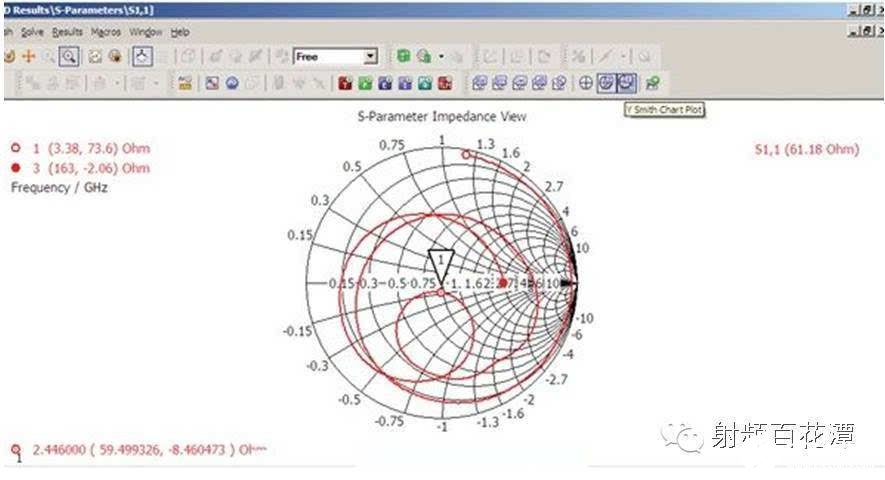This screenshot has height=480, width=885.
Task: Select the orange pan cross tool
Action: coord(28,57)
